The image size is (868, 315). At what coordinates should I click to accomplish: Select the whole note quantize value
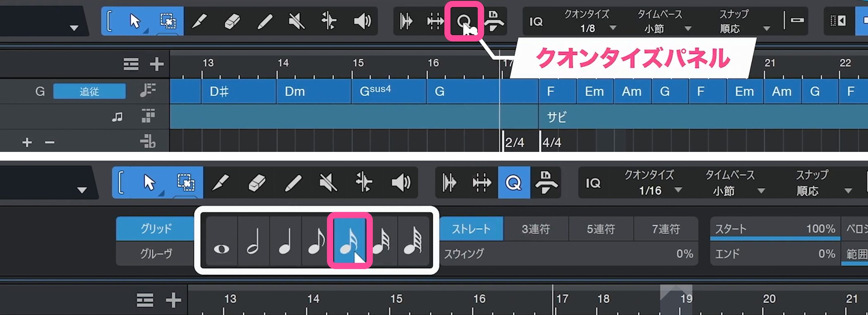tap(222, 241)
